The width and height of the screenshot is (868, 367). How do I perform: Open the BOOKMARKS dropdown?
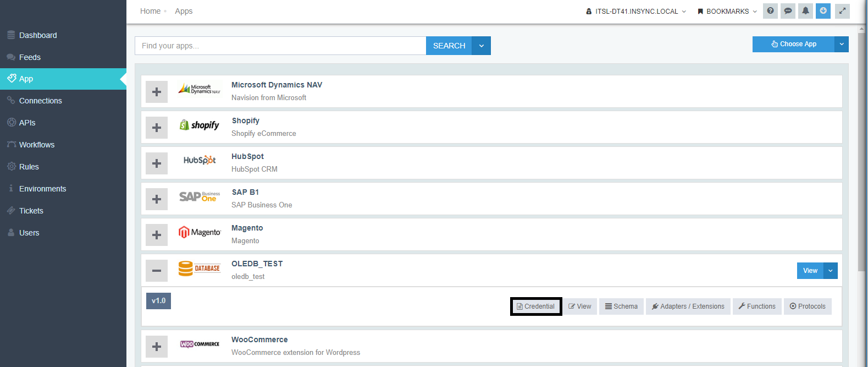(x=727, y=11)
